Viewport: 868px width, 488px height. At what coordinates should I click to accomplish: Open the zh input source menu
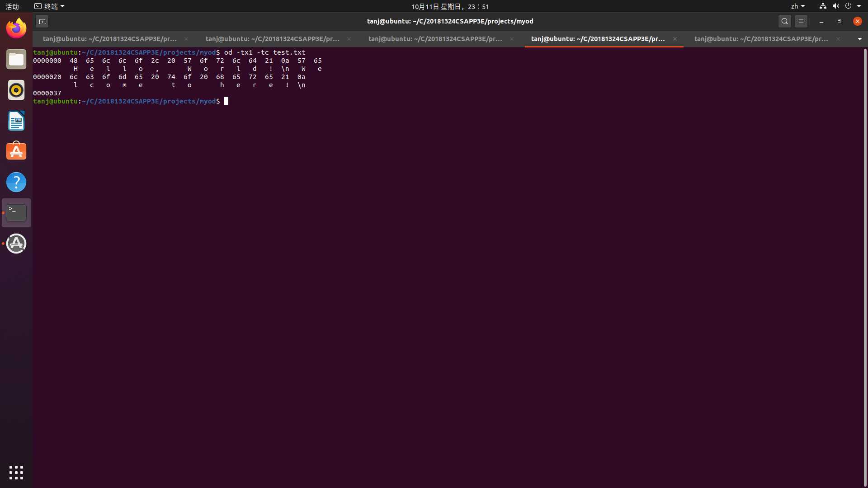coord(798,6)
